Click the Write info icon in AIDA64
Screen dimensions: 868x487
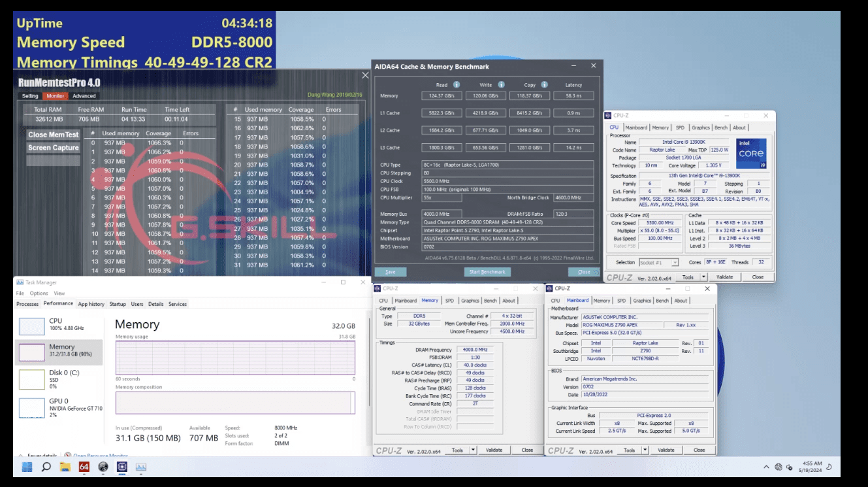pos(501,85)
